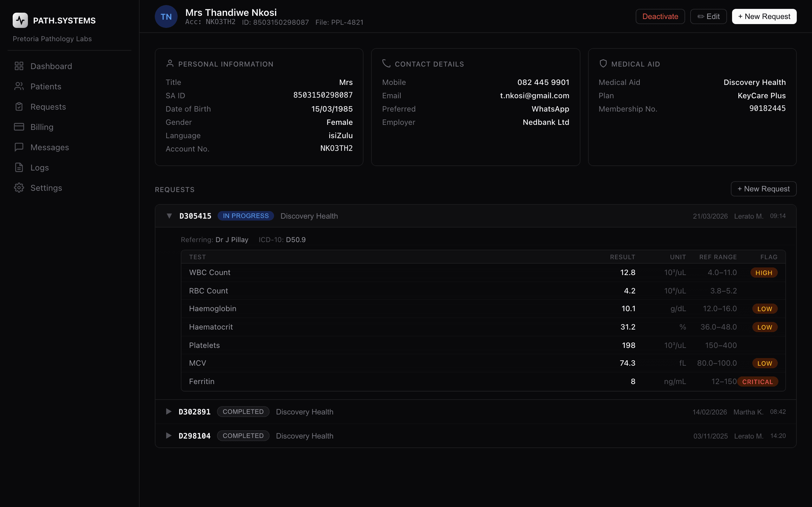Screen dimensions: 812x507
Task: Click the PATH.SYSTEMS pulse logo icon
Action: tap(20, 21)
